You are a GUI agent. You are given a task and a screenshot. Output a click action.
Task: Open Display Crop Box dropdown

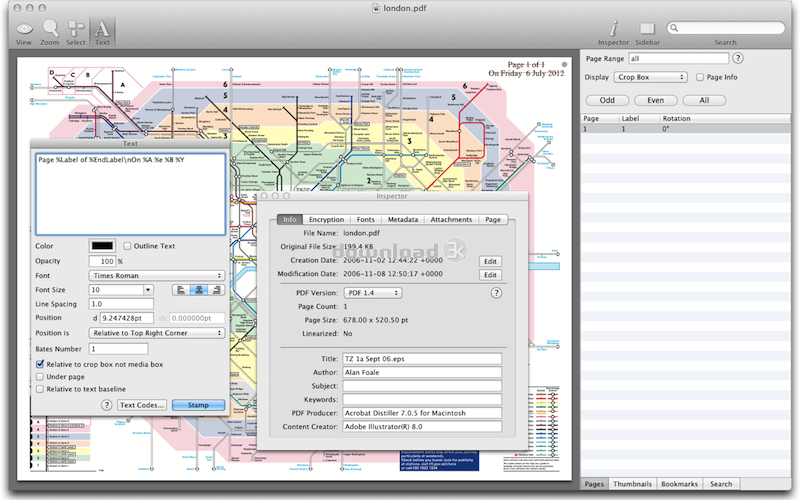click(x=651, y=77)
